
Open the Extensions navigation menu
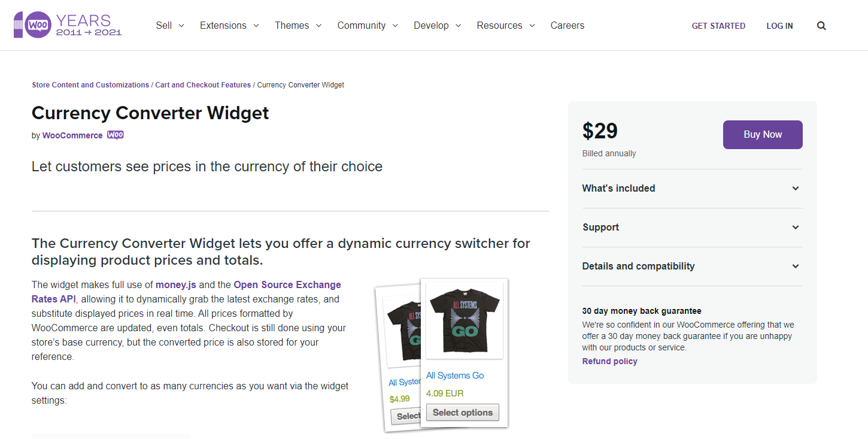pyautogui.click(x=229, y=25)
